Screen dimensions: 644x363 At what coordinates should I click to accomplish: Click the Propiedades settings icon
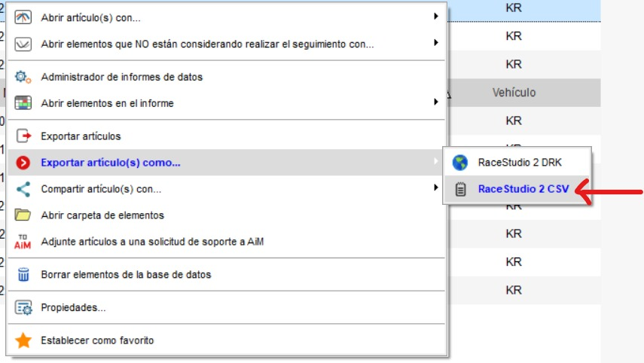tap(23, 307)
